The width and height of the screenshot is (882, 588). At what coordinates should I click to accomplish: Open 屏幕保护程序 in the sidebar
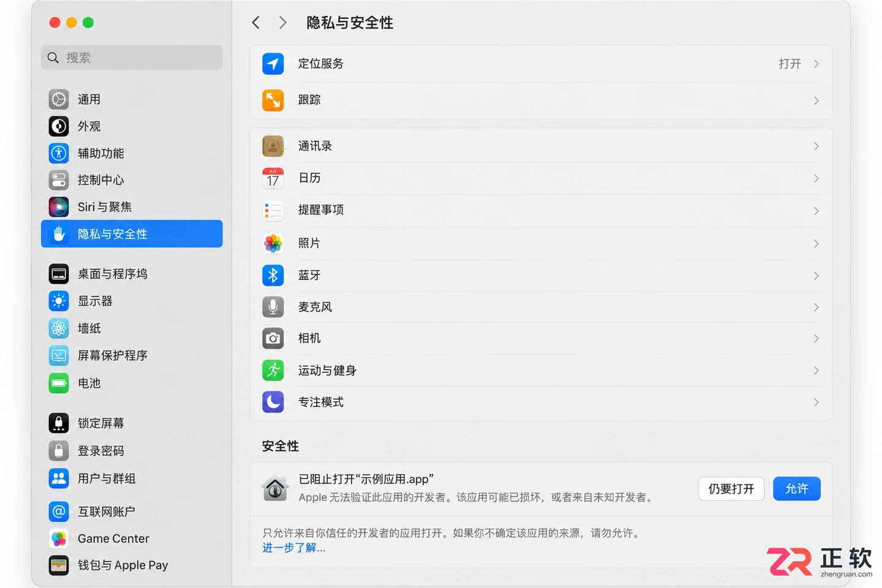132,355
